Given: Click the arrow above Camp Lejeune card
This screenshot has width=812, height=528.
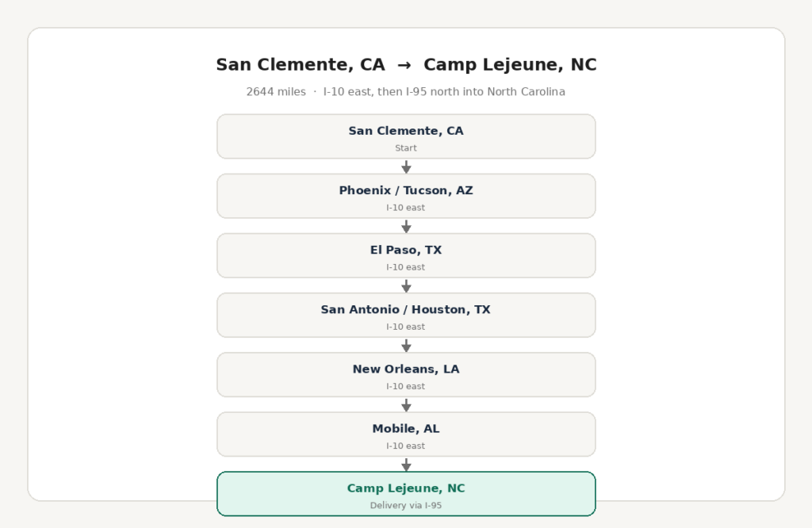Looking at the screenshot, I should [x=406, y=465].
